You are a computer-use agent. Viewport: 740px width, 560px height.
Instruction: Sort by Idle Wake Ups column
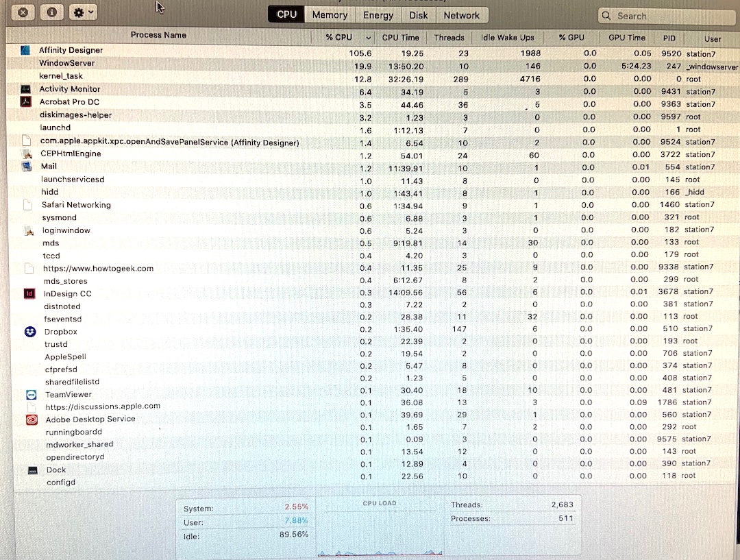point(507,37)
